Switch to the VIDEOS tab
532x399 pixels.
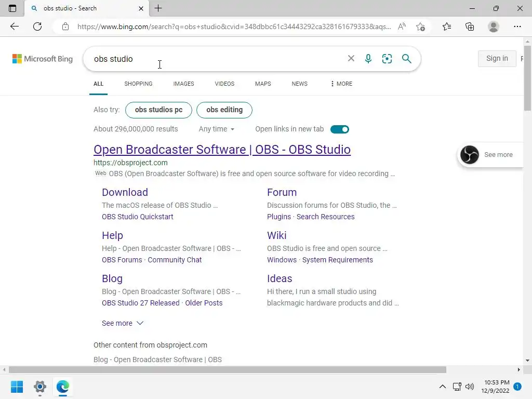pos(224,84)
